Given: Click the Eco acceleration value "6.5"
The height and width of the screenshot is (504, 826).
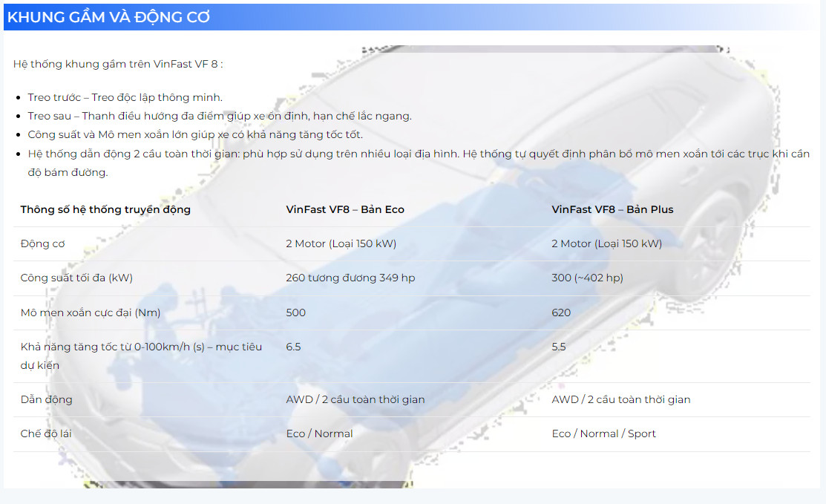Looking at the screenshot, I should click(x=293, y=347).
